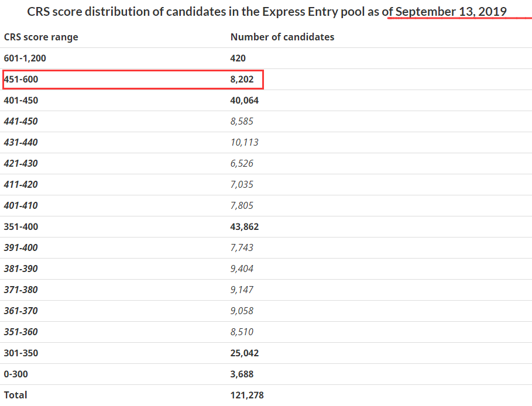Click the 401-450 range row label

[21, 101]
